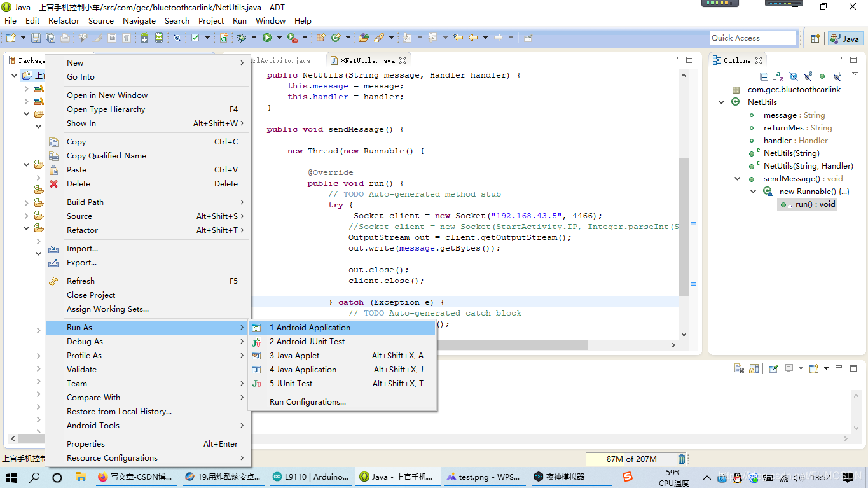Click Refresh in the context menu
This screenshot has height=488, width=868.
[x=148, y=281]
